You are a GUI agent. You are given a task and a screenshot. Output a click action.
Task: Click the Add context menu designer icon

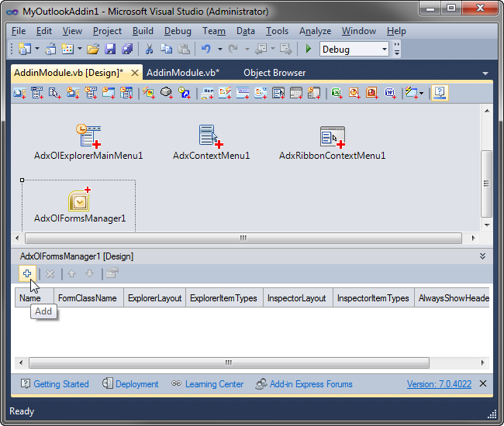[x=54, y=93]
